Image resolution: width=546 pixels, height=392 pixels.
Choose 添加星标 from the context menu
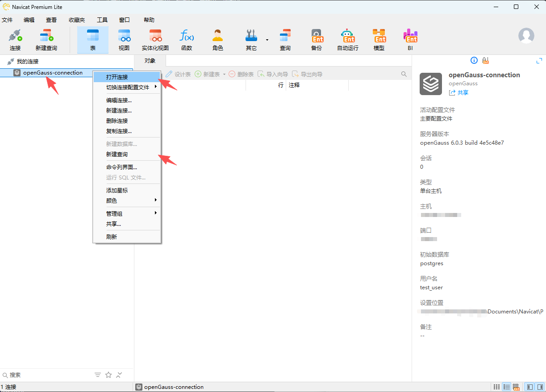(127, 191)
